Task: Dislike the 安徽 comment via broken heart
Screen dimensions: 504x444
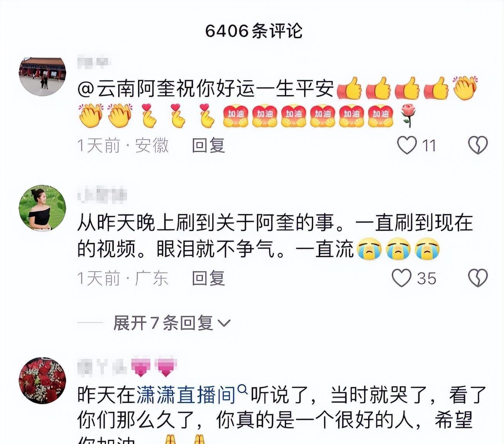Action: click(478, 145)
